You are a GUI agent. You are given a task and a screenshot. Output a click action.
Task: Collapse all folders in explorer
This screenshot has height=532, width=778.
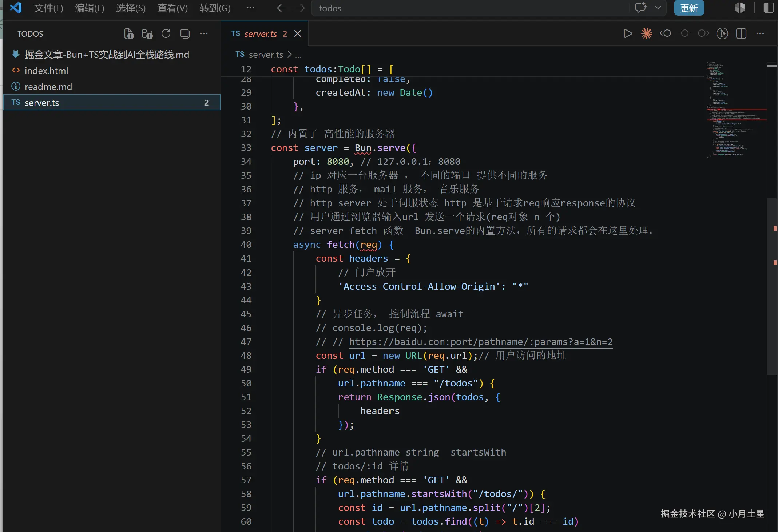pos(185,34)
